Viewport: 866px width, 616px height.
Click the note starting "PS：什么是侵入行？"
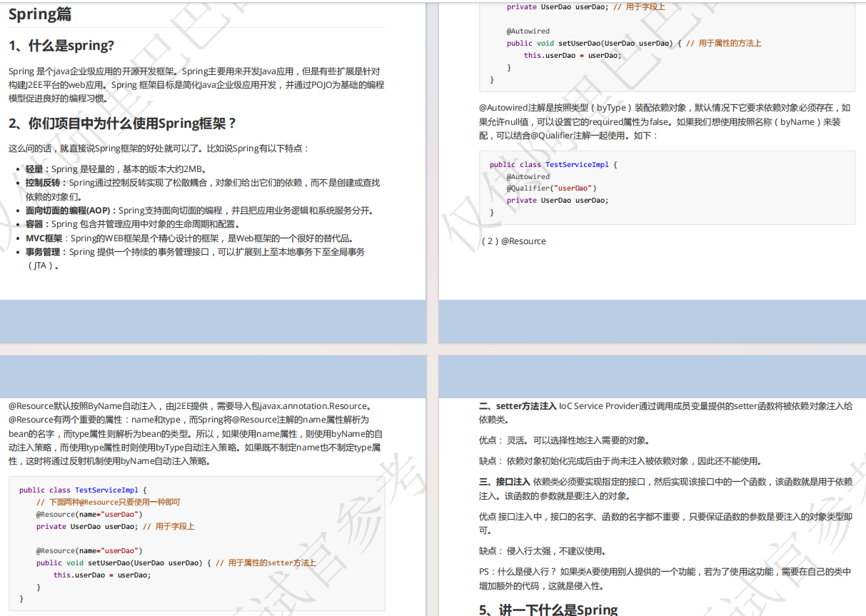(x=665, y=579)
